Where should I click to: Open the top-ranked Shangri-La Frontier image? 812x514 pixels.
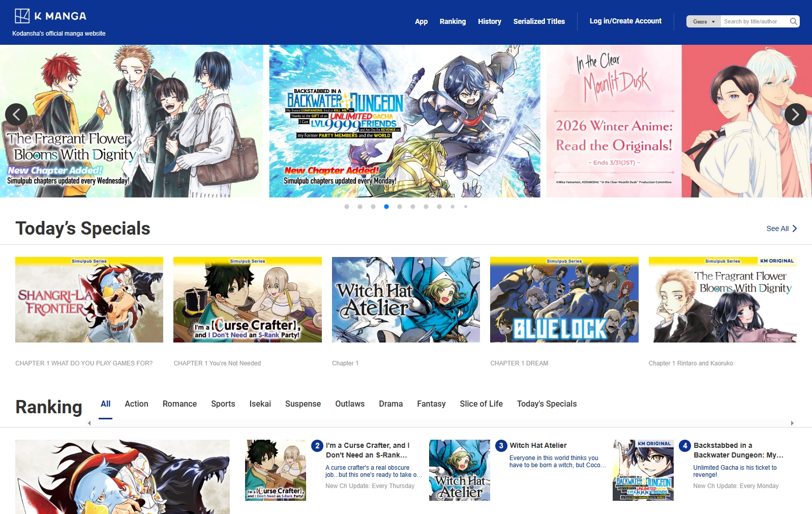pos(123,477)
